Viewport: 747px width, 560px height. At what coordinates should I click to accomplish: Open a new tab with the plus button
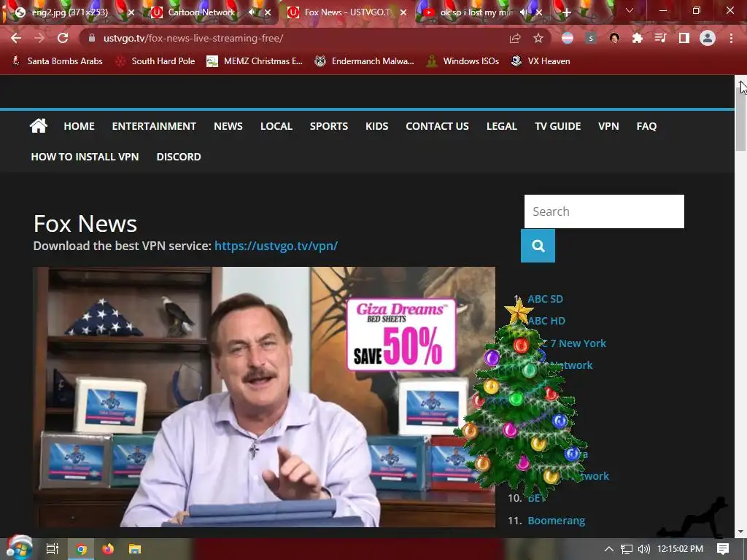(x=566, y=12)
